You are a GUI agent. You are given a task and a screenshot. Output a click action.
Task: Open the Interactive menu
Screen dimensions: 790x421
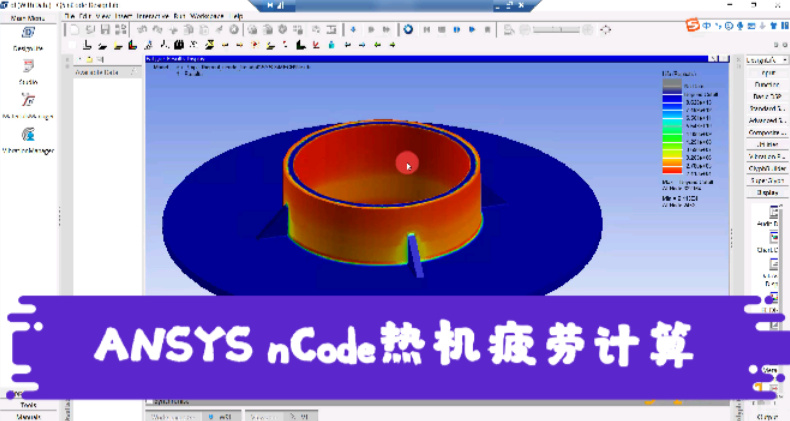click(x=153, y=16)
